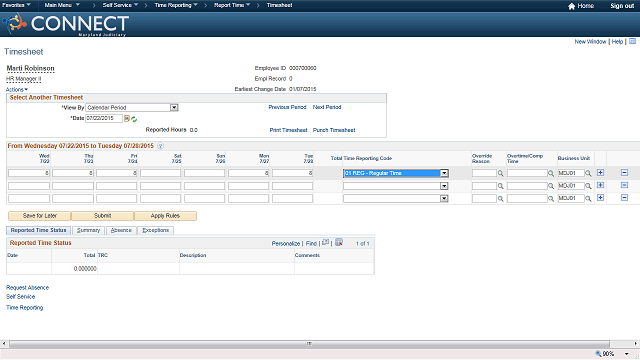Image resolution: width=640 pixels, height=360 pixels.
Task: Search Override Reason in the third timesheet row
Action: pyautogui.click(x=500, y=199)
